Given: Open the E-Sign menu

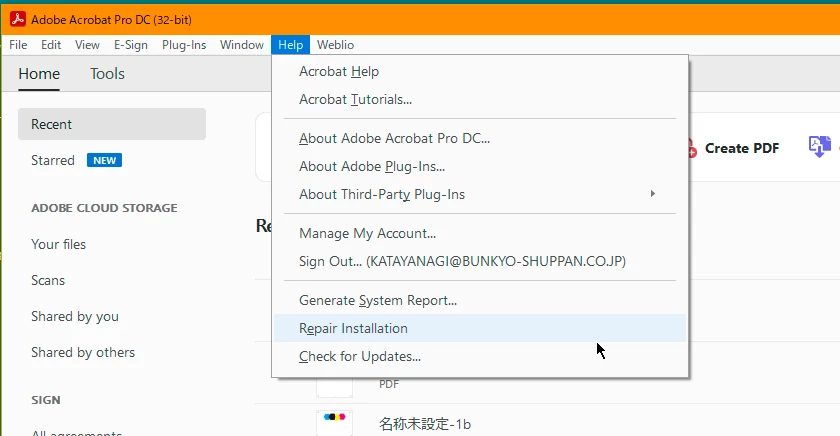Looking at the screenshot, I should (x=131, y=45).
